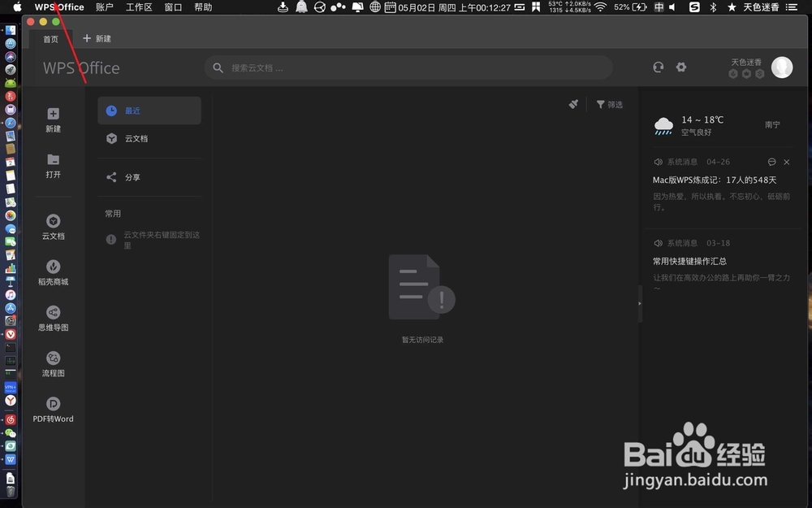Click the user avatar picture

tap(781, 67)
